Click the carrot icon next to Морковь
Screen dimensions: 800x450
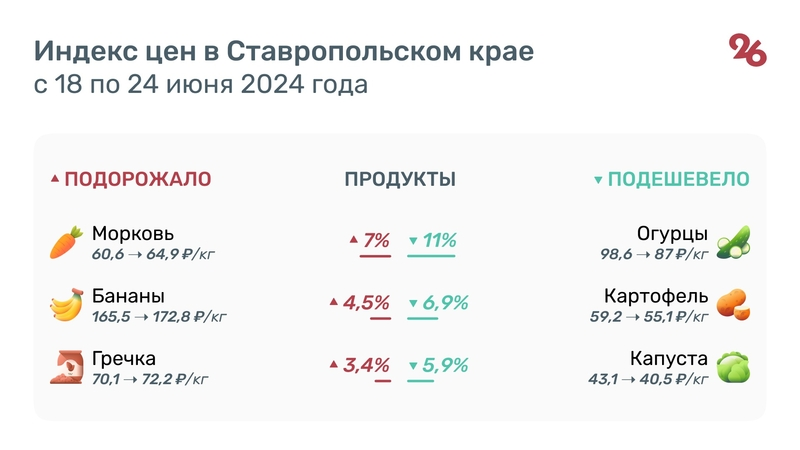[66, 242]
